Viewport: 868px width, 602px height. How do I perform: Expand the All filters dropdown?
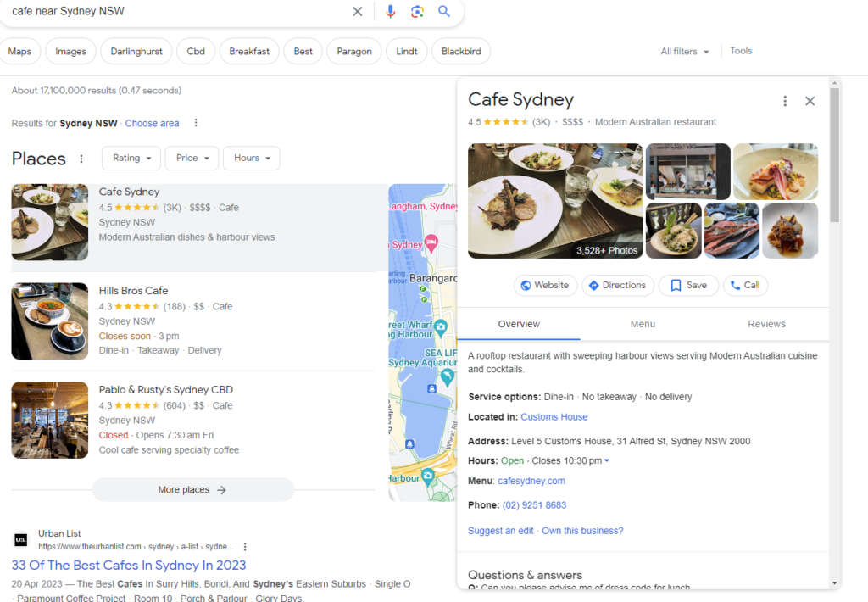(x=685, y=51)
